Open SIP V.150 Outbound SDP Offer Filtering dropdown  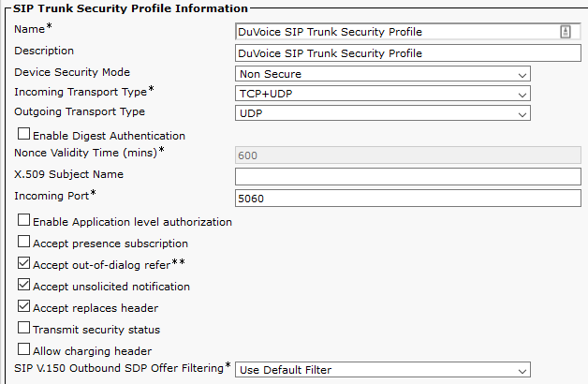383,370
